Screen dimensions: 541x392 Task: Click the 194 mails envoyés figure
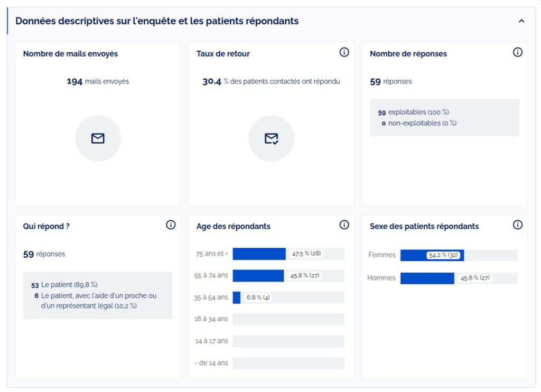[98, 81]
